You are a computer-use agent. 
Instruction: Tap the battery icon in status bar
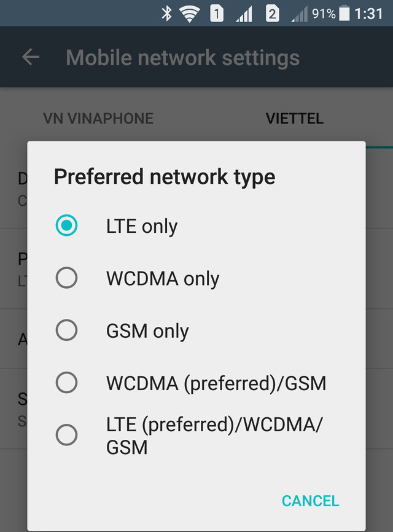click(x=344, y=14)
